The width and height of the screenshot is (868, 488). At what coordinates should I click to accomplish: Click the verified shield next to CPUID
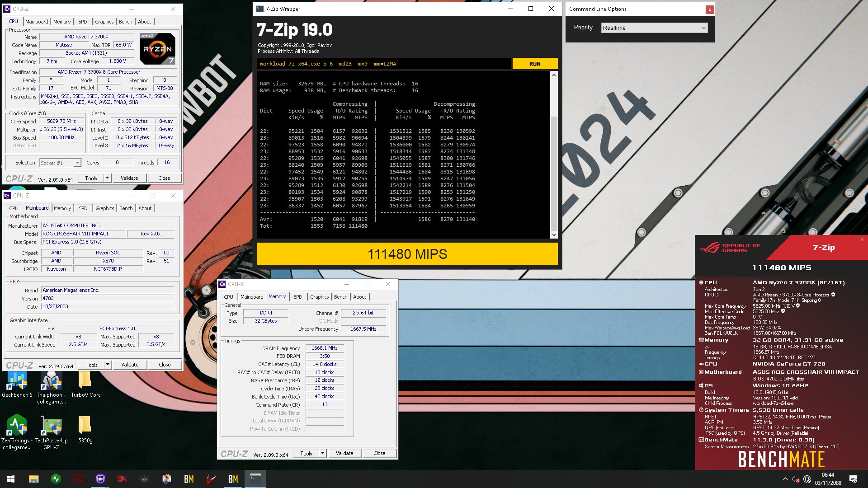pyautogui.click(x=833, y=295)
